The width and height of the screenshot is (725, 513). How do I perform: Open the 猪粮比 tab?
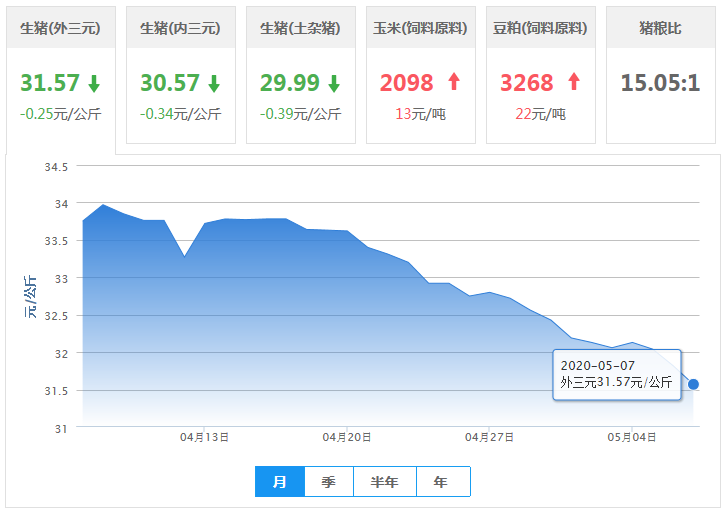(x=660, y=28)
